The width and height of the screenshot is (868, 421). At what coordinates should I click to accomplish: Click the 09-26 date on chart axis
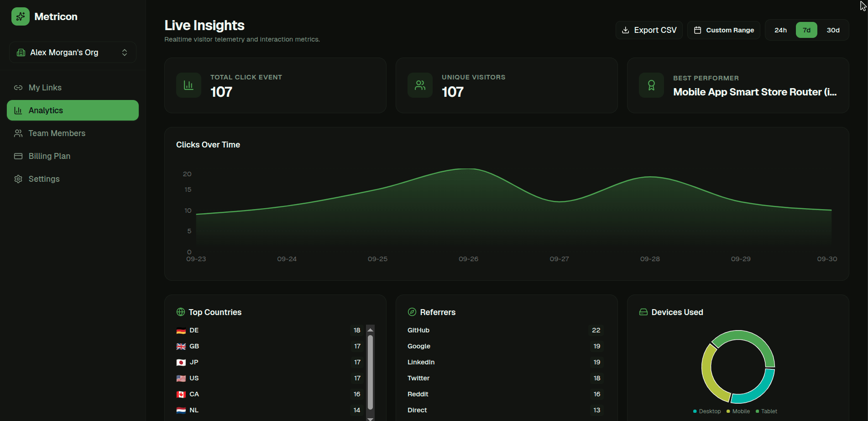pyautogui.click(x=468, y=259)
